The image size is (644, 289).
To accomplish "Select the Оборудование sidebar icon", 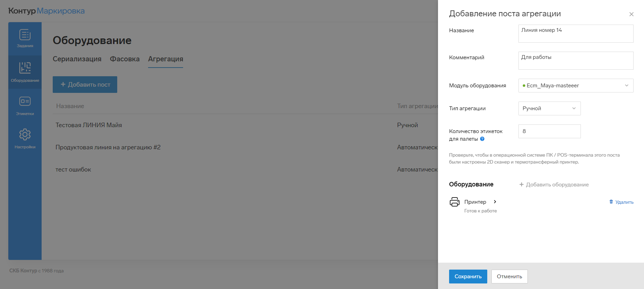I will coord(25,68).
